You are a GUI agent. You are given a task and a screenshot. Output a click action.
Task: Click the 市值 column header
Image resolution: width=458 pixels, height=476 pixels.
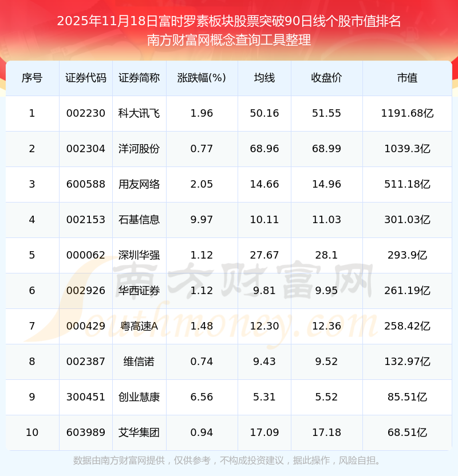tap(407, 78)
